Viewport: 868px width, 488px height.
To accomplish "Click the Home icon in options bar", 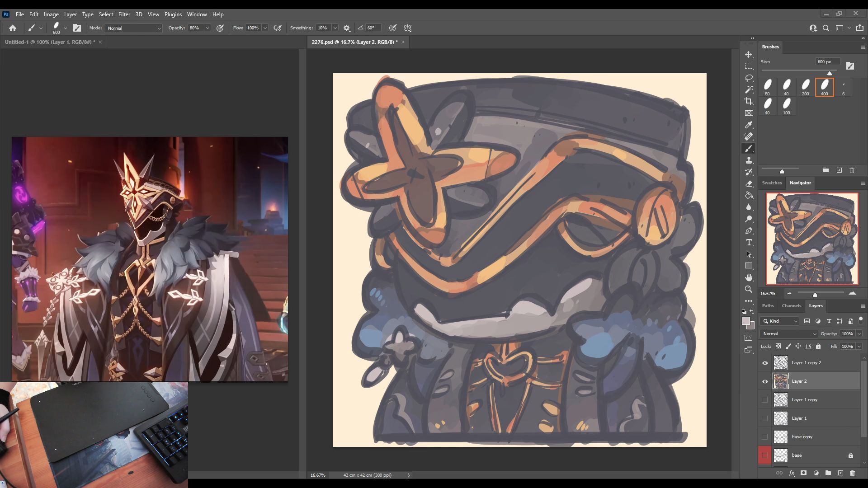I will coord(13,28).
